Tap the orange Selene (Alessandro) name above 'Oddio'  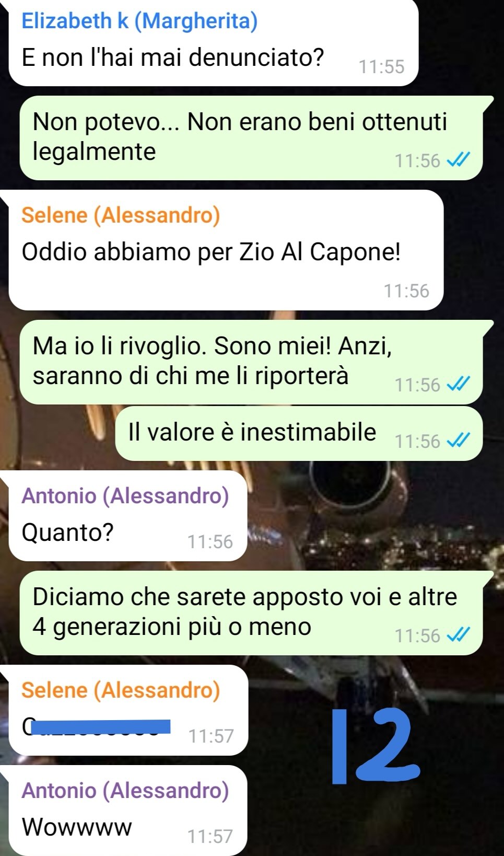tap(121, 215)
